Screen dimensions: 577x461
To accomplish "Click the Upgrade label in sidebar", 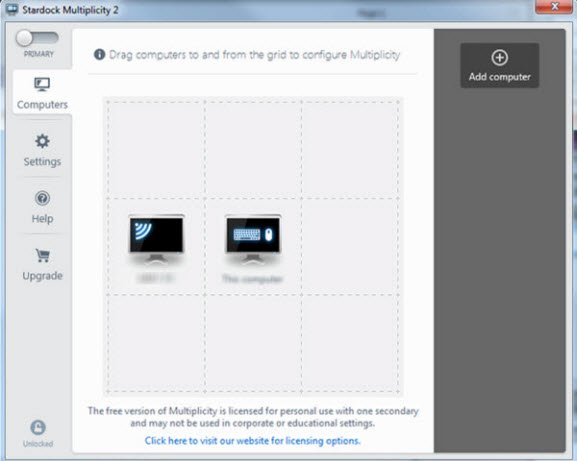I will (x=42, y=276).
